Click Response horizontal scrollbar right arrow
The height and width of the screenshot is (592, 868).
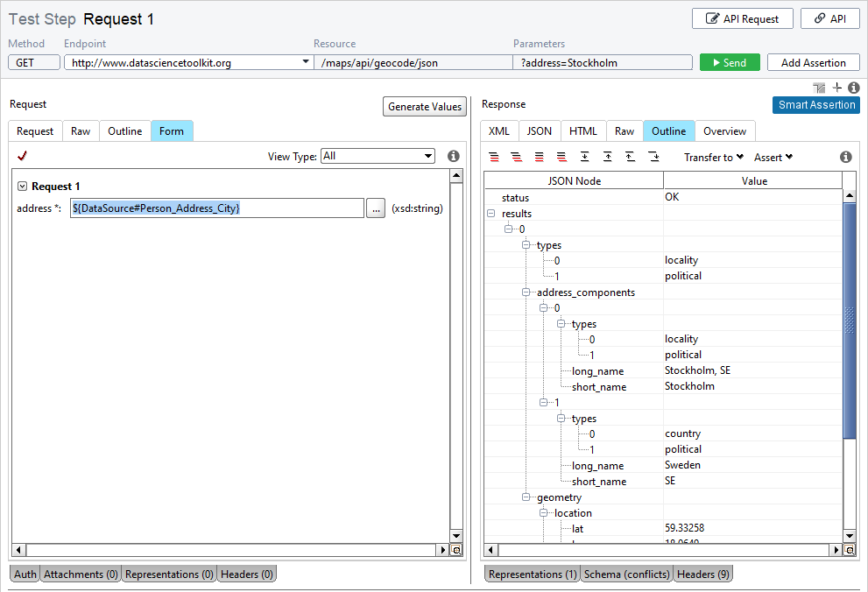(x=837, y=550)
